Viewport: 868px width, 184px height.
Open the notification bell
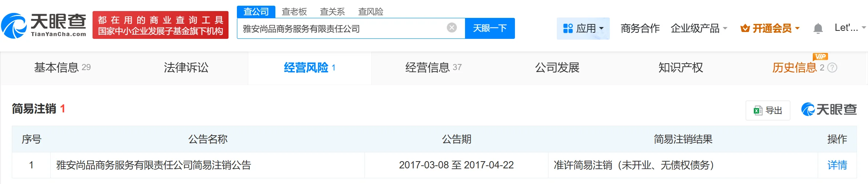coord(818,28)
